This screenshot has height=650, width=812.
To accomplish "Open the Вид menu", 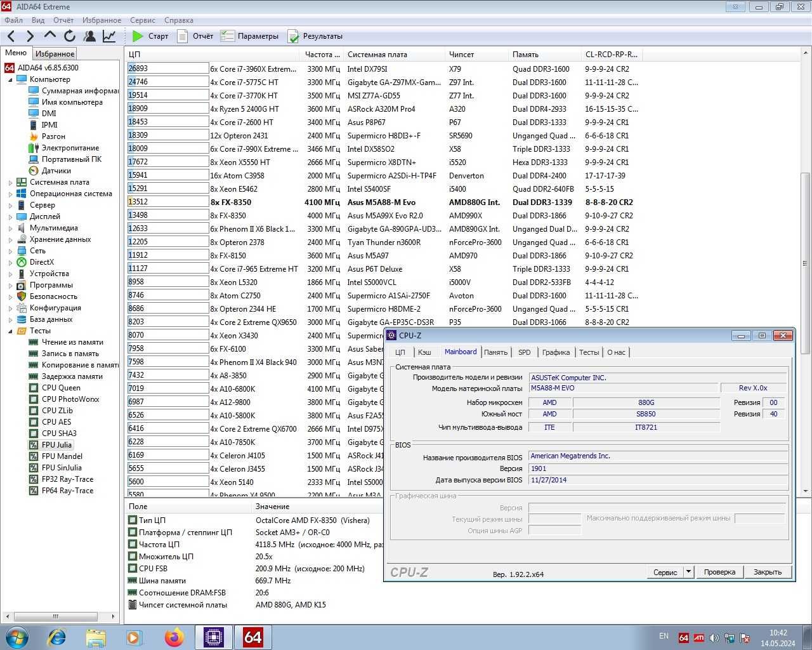I will (x=38, y=20).
